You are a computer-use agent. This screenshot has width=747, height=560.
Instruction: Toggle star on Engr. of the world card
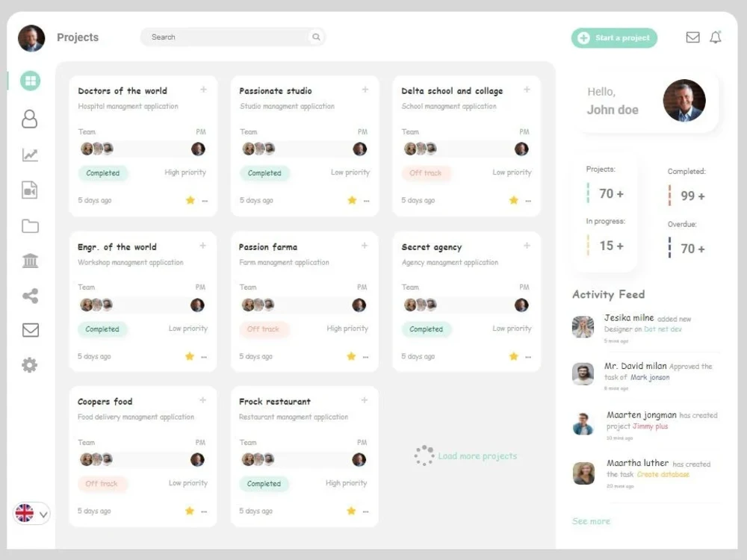[190, 356]
